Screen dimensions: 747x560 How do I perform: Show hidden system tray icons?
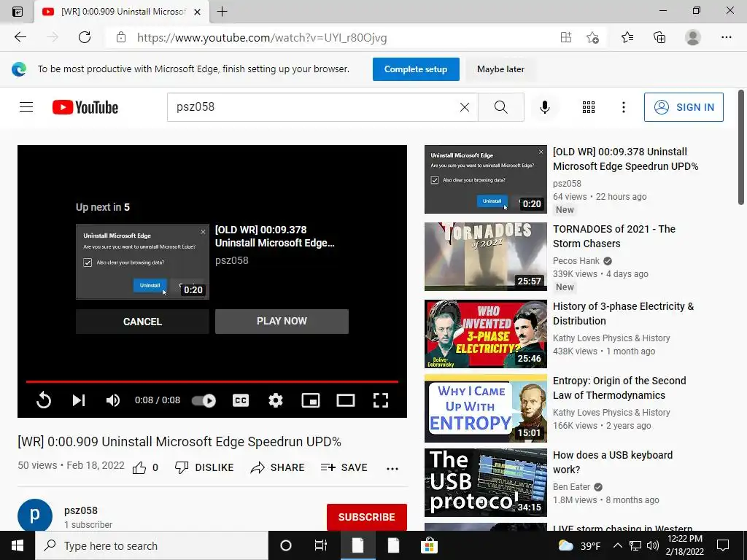tap(617, 545)
